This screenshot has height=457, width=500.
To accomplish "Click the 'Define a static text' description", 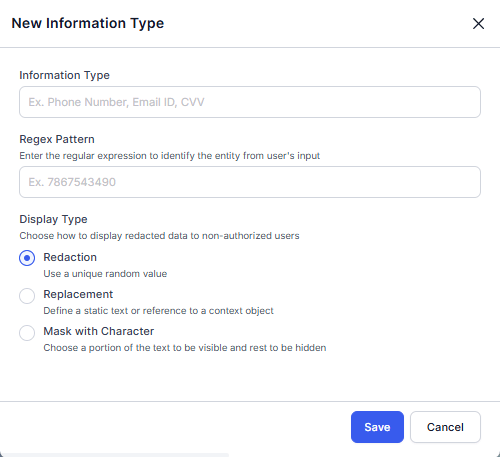I will tap(159, 311).
